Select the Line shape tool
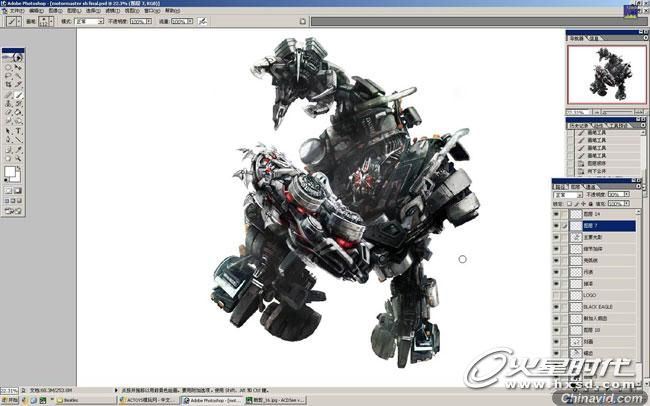The image size is (650, 406). [18, 140]
